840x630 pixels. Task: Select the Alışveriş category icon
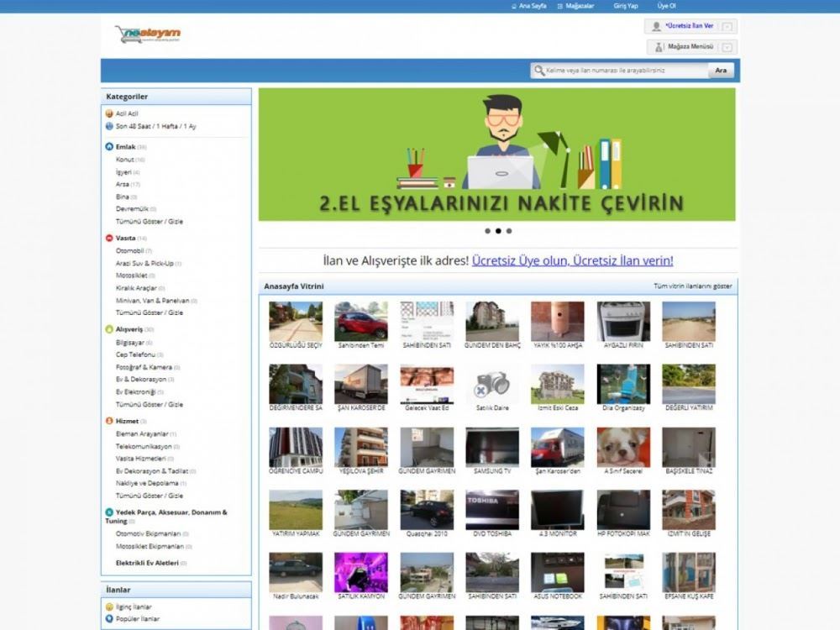[x=109, y=329]
